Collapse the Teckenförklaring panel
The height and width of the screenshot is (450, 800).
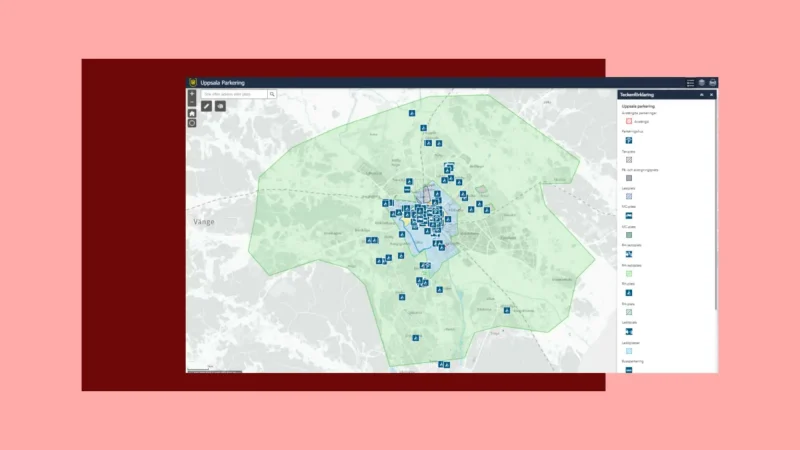702,94
